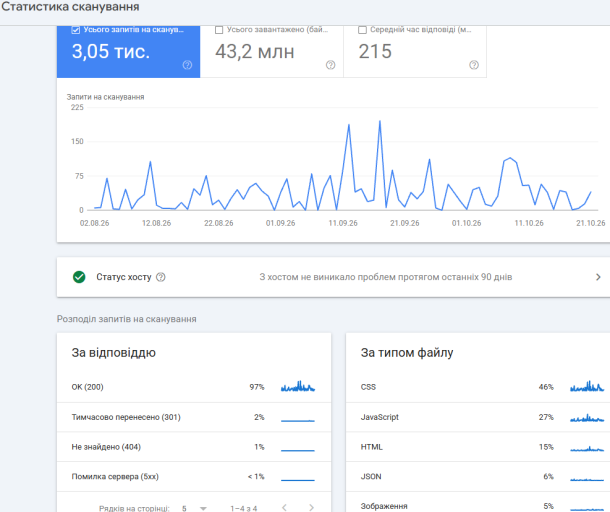Open Помилка сервера (5xx) row

click(x=194, y=477)
